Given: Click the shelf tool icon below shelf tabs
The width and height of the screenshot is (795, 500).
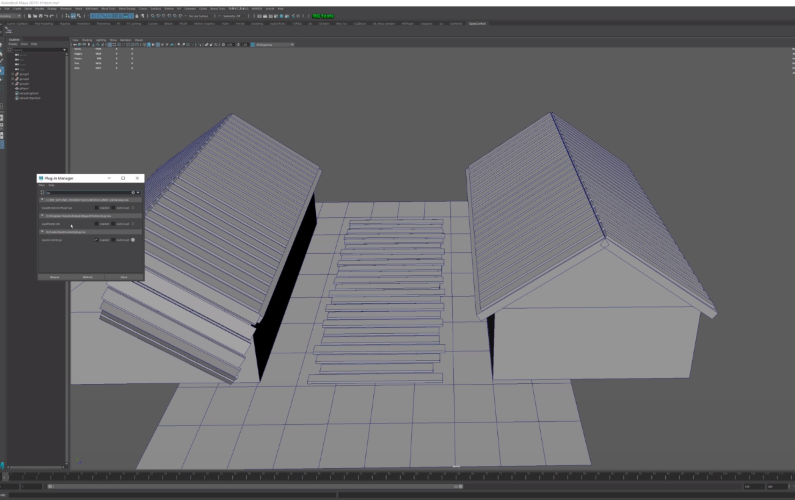Looking at the screenshot, I should (x=8, y=31).
